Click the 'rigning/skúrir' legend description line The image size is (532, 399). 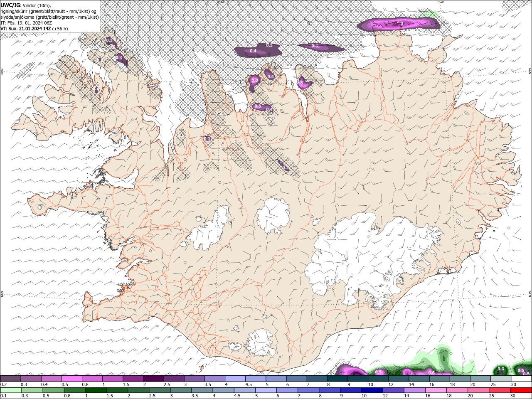[x=49, y=11]
